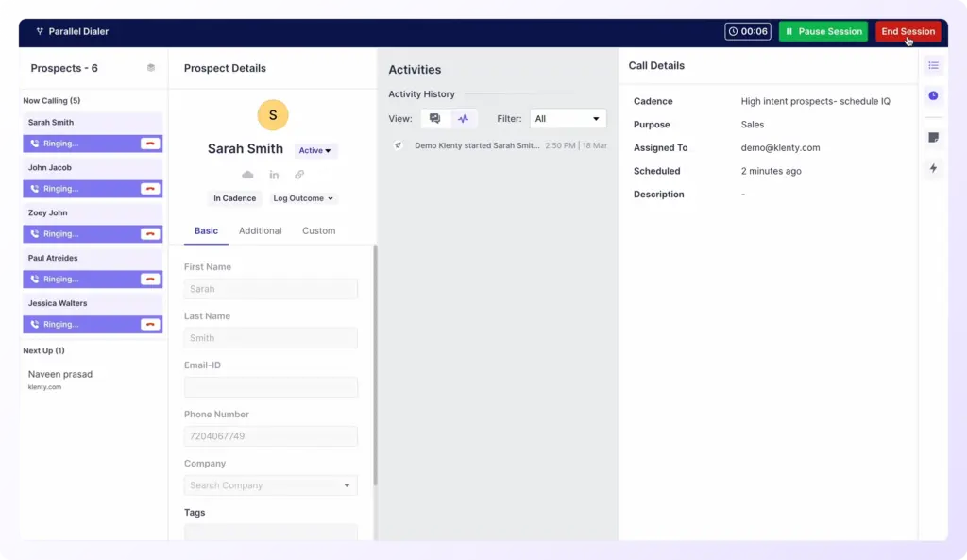This screenshot has width=967, height=560.
Task: Click the cloud icon under Sarah Smith
Action: 247,175
